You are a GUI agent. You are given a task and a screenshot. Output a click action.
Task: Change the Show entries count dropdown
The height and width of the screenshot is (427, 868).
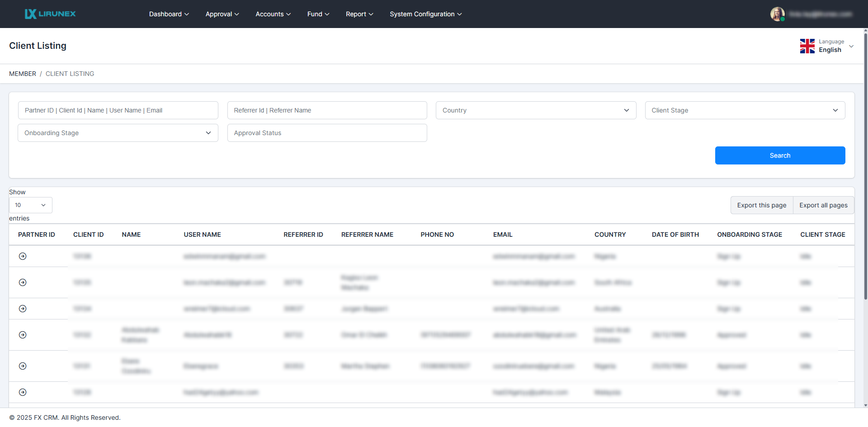coord(30,205)
